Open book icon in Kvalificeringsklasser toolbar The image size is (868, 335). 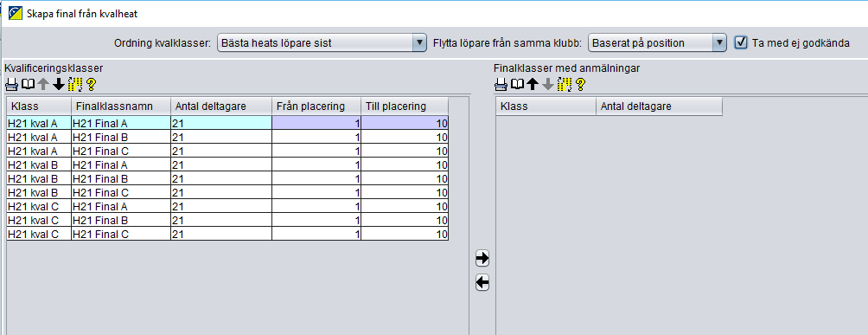27,84
